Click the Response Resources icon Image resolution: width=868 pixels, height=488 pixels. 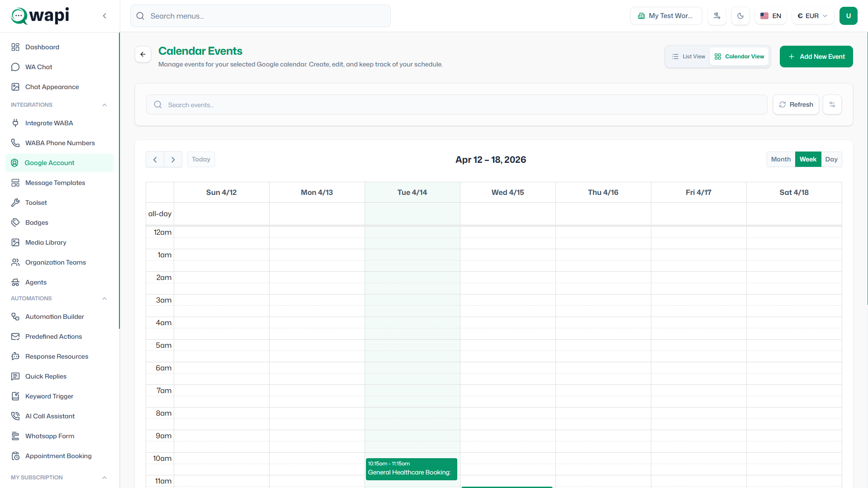[x=15, y=356]
